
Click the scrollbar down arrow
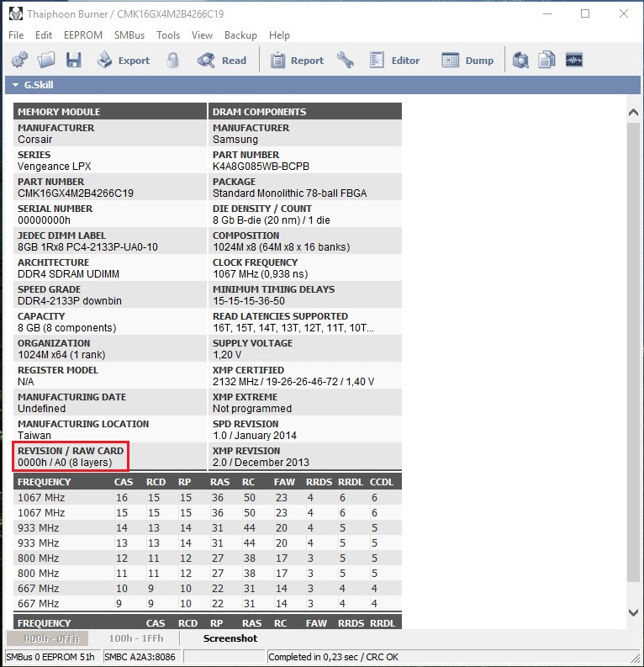pos(633,612)
